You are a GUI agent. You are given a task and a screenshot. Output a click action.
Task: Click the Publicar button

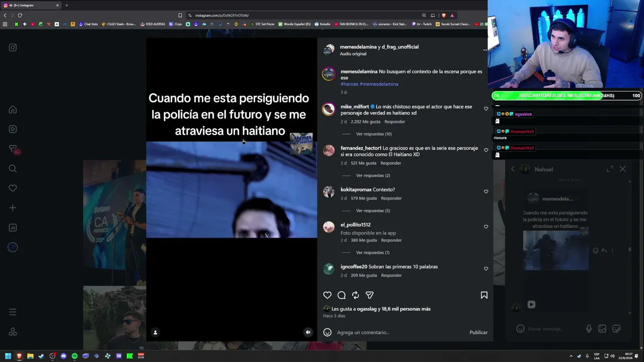click(x=478, y=332)
